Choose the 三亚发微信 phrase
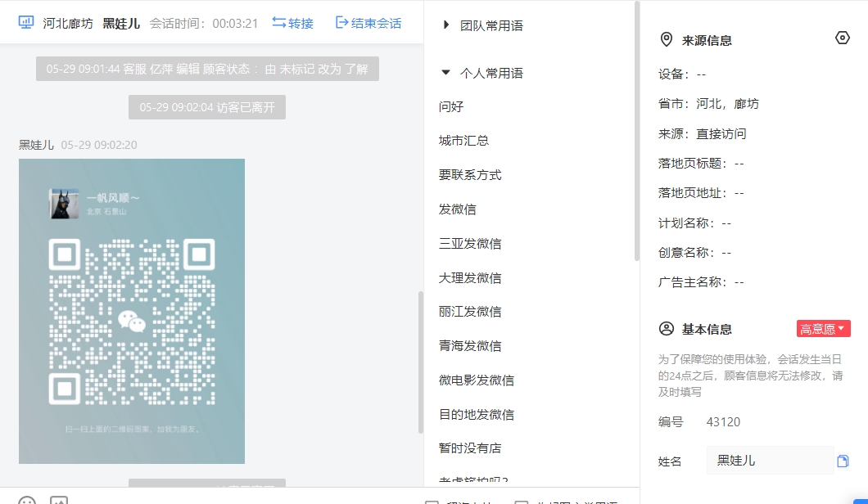This screenshot has width=868, height=504. (x=470, y=244)
